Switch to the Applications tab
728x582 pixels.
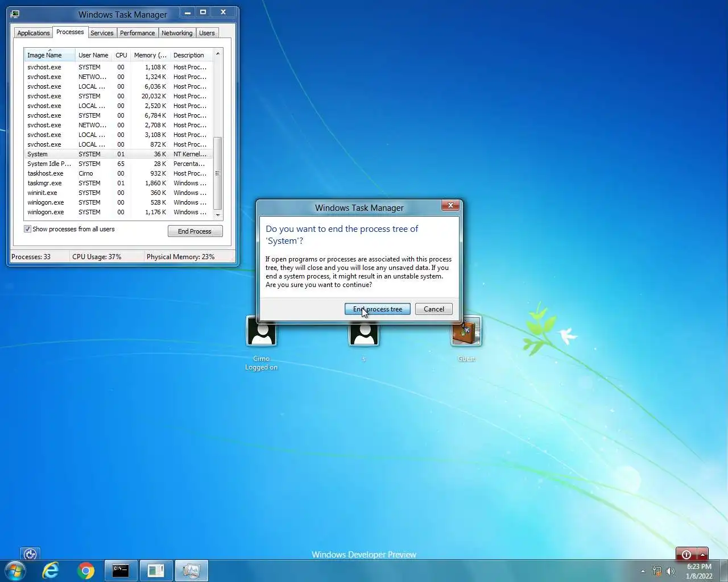(34, 33)
